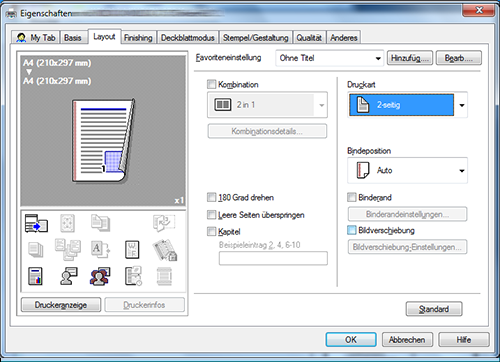Screen dimensions: 500x362
Task: Click the 2-seitig page icon
Action: (x=363, y=105)
